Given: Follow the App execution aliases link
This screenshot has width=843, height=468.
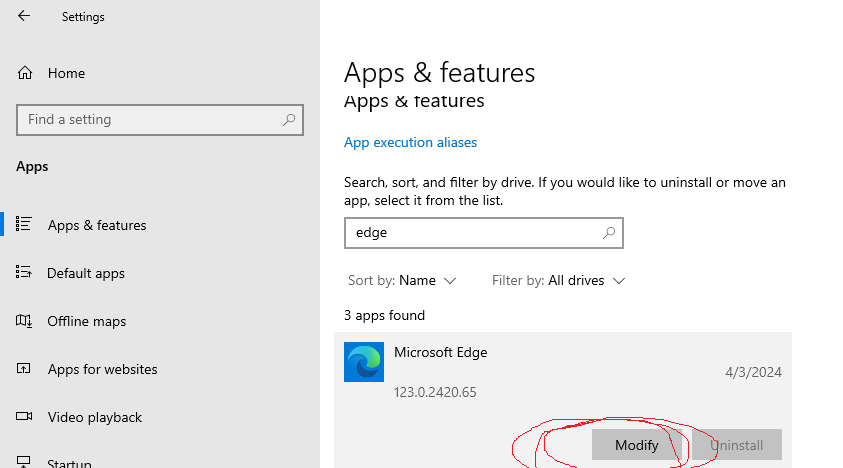Looking at the screenshot, I should pos(410,143).
